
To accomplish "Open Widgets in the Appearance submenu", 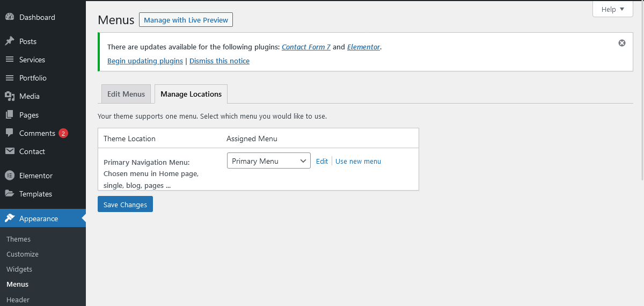I will (x=19, y=269).
